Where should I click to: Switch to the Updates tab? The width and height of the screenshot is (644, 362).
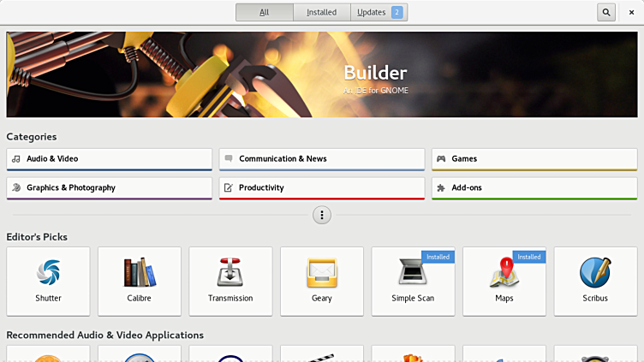coord(379,12)
